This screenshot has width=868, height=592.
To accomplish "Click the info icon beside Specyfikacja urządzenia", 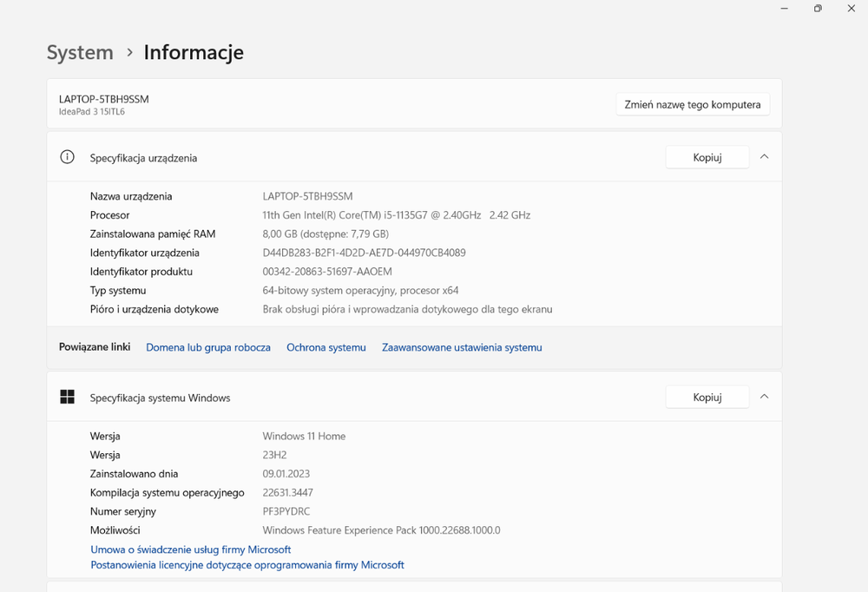I will click(x=67, y=157).
